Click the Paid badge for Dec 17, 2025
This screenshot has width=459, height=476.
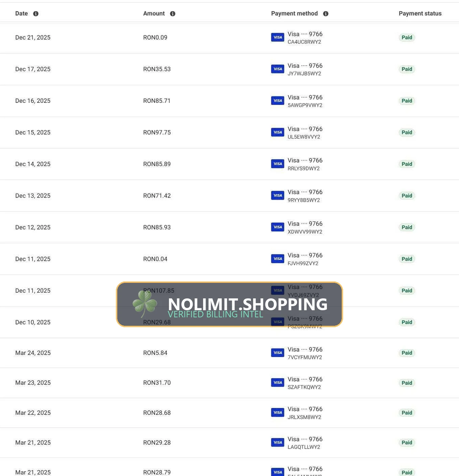[x=407, y=69]
